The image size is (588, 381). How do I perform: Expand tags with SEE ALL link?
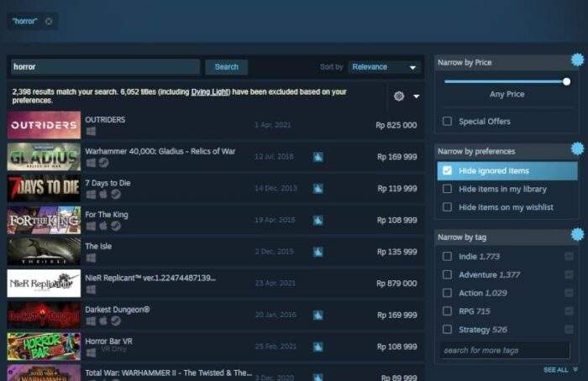pos(560,370)
